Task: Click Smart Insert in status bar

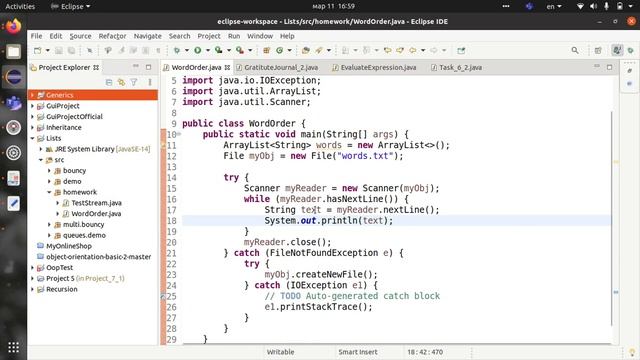Action: [x=358, y=352]
